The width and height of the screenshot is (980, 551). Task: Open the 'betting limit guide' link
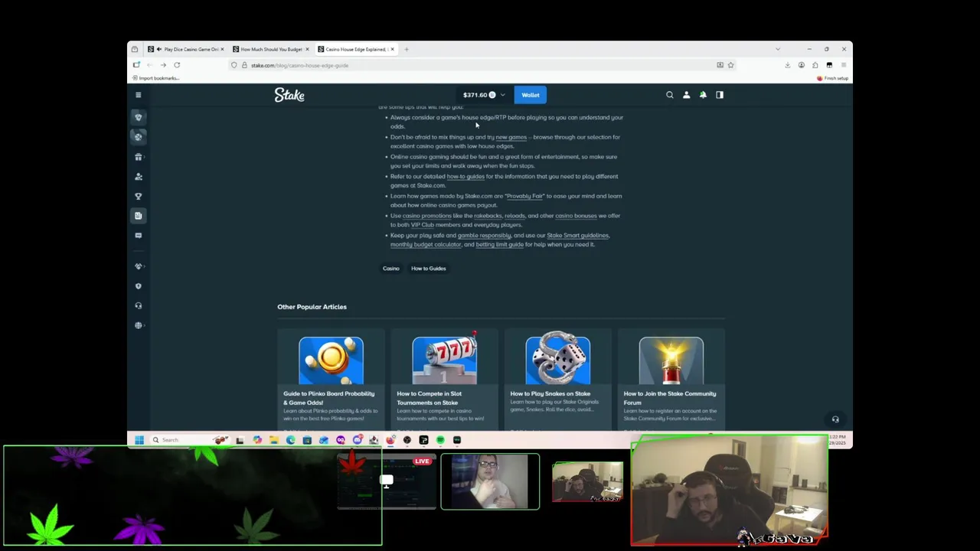(499, 245)
